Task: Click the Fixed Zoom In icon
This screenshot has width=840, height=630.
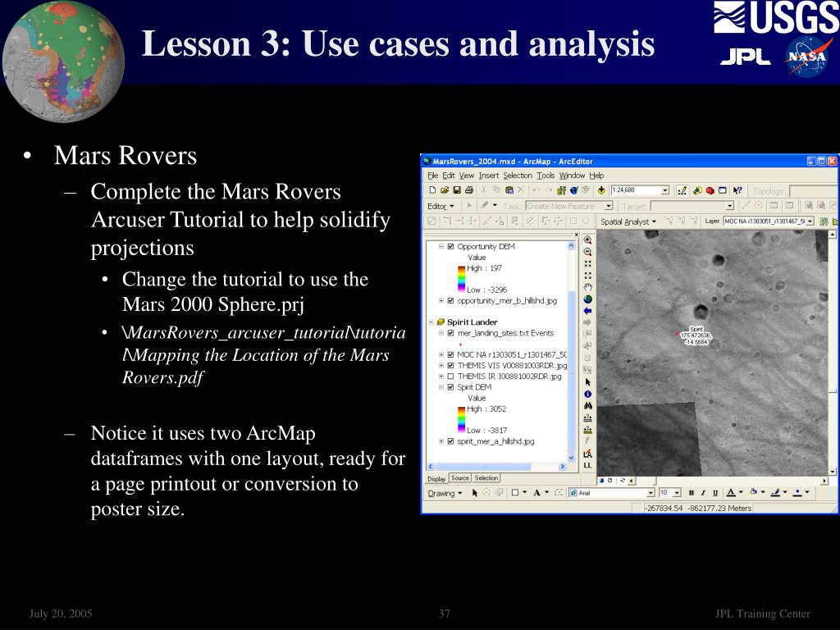Action: [587, 263]
